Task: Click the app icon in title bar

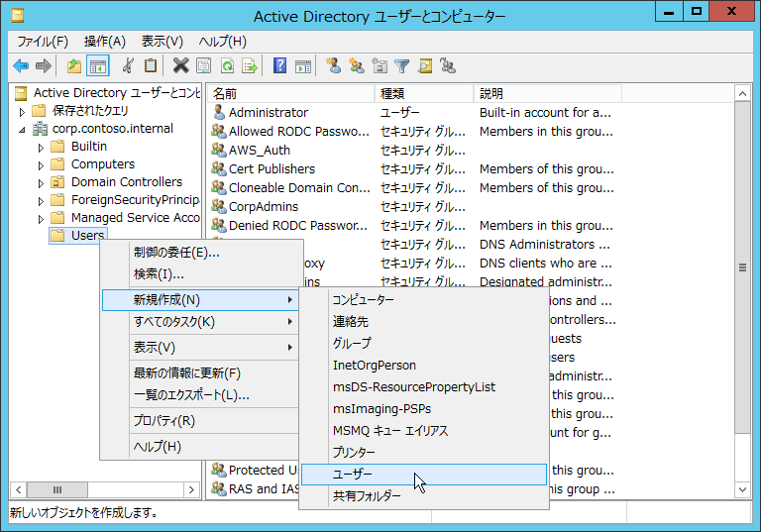Action: coord(18,16)
